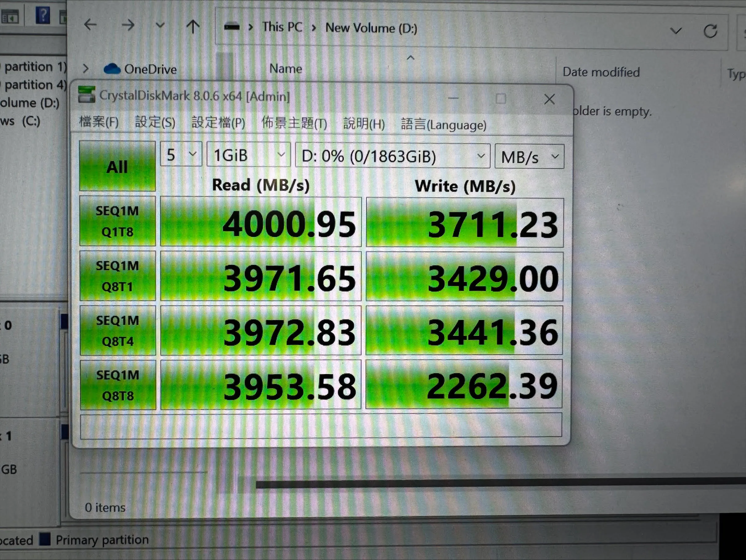Refresh the File Explorer folder view

(710, 31)
